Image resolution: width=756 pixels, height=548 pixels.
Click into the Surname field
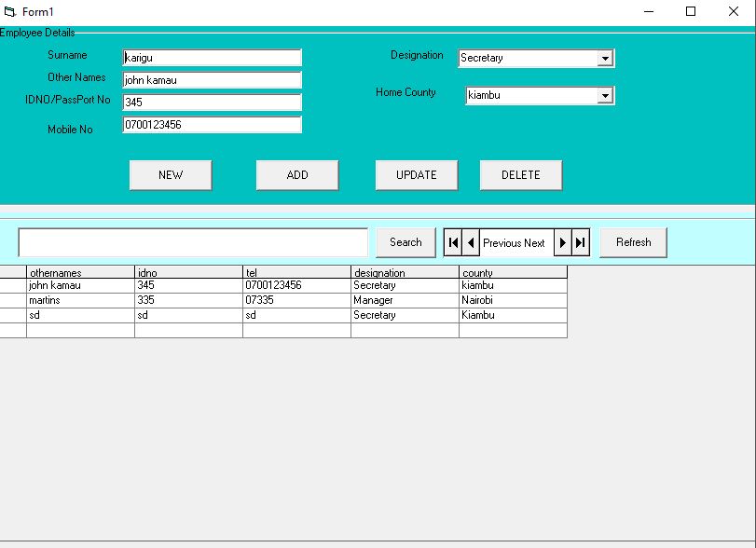coord(212,58)
